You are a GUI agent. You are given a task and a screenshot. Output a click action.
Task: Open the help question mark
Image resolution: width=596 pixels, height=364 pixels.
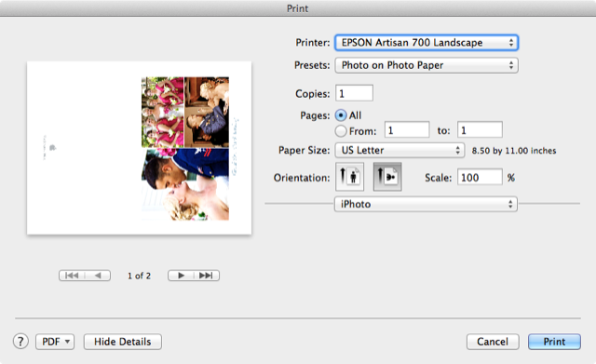20,342
